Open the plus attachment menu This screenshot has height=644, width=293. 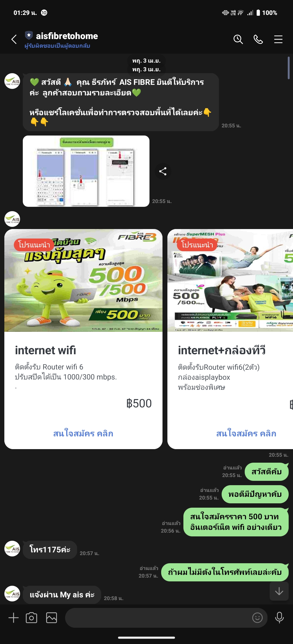pyautogui.click(x=14, y=618)
